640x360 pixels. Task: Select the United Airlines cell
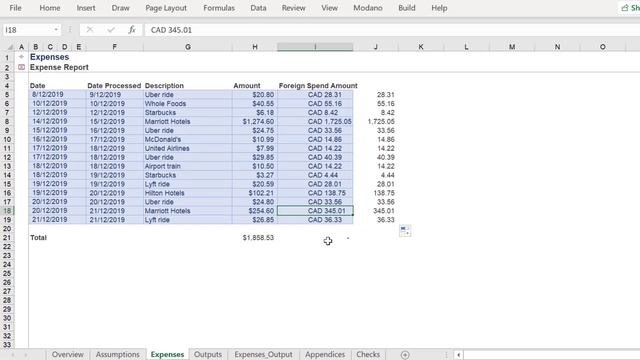point(188,149)
